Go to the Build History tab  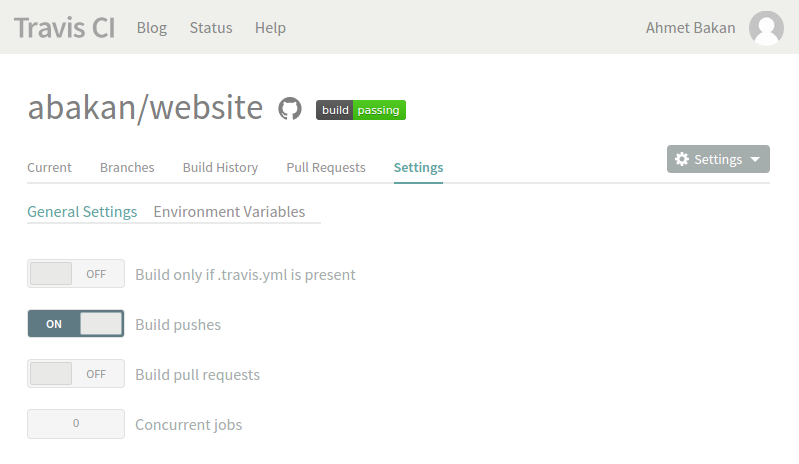pyautogui.click(x=220, y=168)
